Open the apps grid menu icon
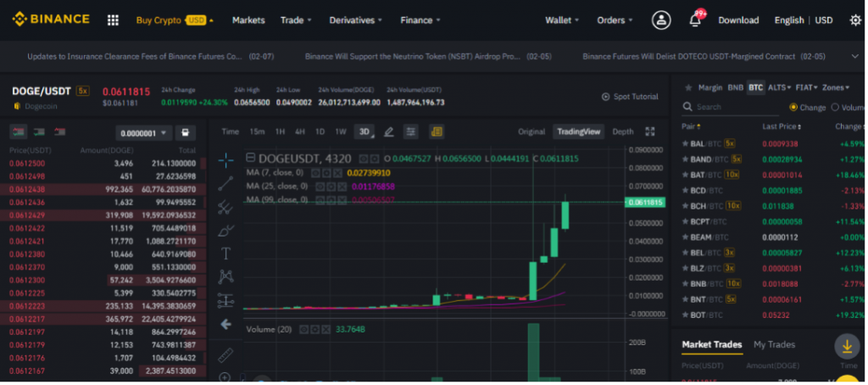 tap(113, 20)
